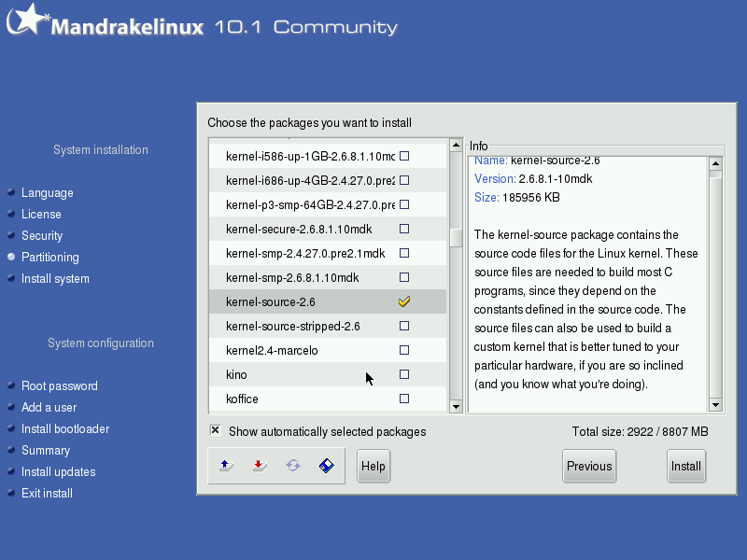Click the circular arrows reload icon
Viewport: 747px width, 560px height.
pyautogui.click(x=293, y=466)
